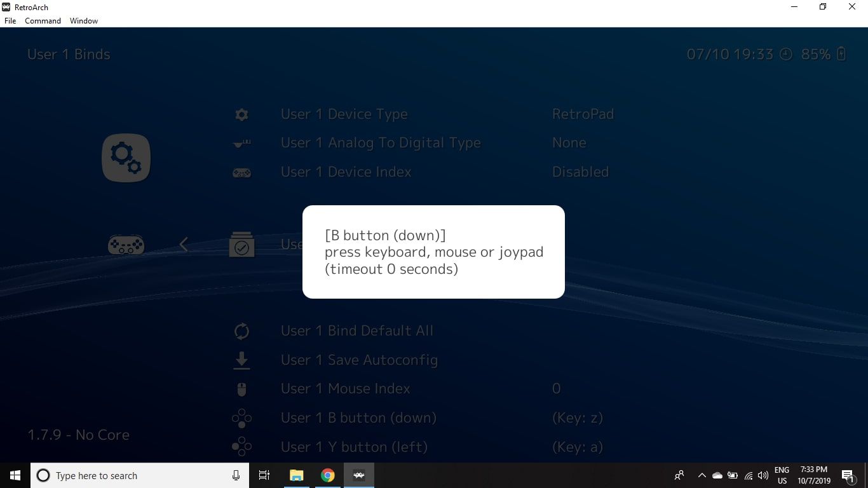Select User 1 Device Index option
This screenshot has height=488, width=868.
tap(346, 172)
